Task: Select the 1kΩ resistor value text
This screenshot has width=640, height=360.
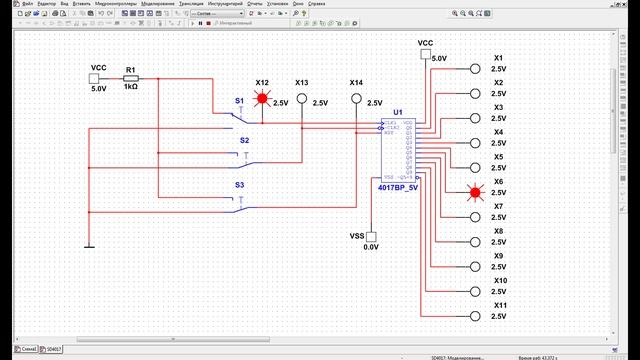Action: pyautogui.click(x=131, y=87)
